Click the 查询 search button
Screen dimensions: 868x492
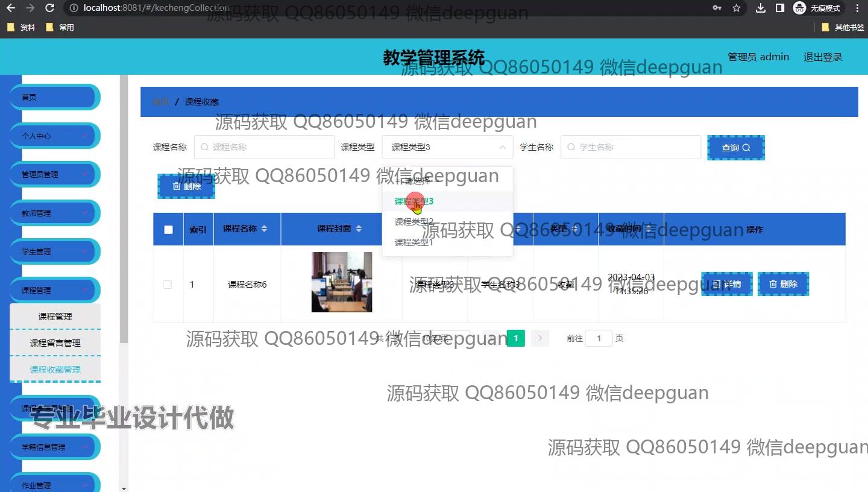tap(736, 148)
